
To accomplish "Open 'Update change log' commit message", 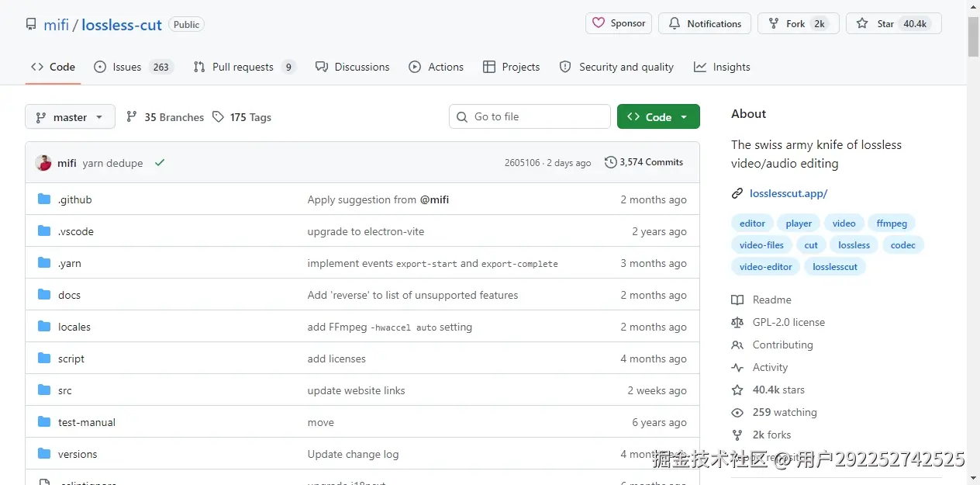I will coord(353,454).
